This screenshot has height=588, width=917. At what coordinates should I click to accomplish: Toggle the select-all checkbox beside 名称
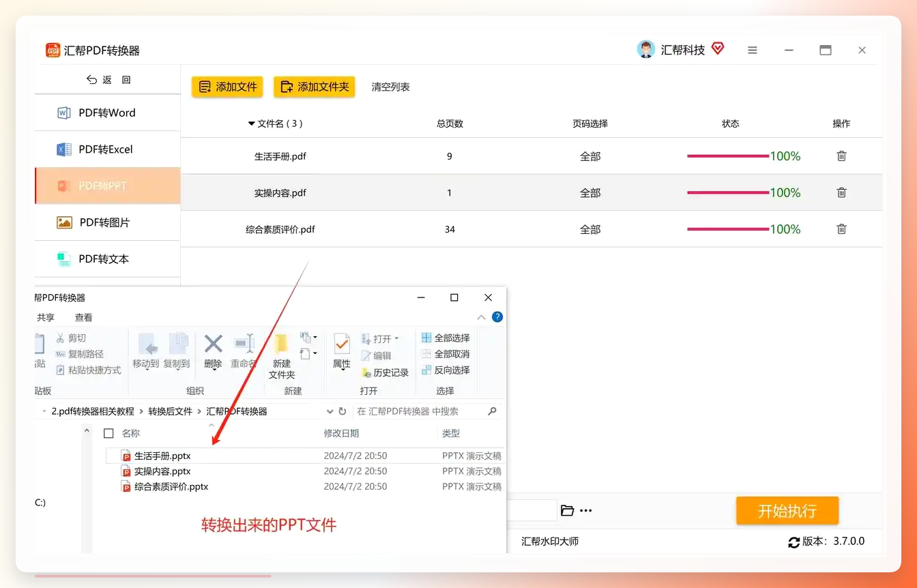point(108,433)
